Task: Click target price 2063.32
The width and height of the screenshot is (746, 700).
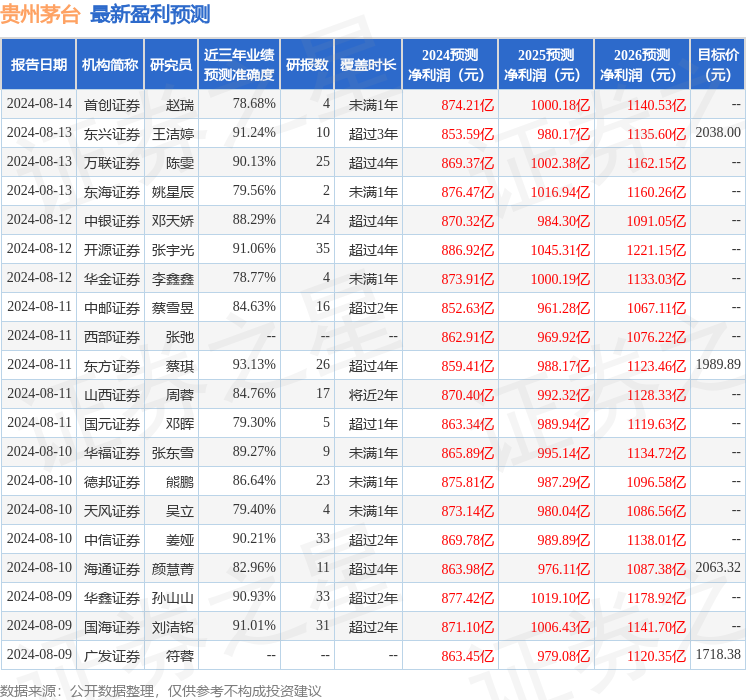Action: [x=718, y=568]
